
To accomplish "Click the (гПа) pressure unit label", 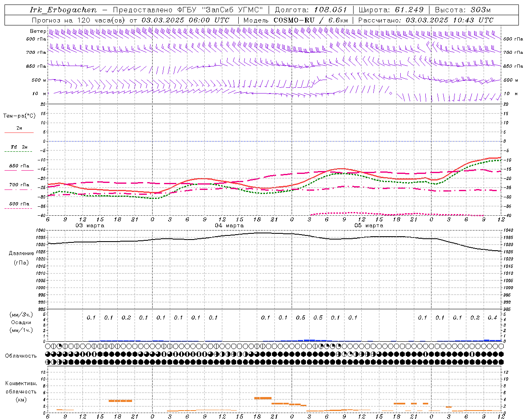I will tap(21, 262).
